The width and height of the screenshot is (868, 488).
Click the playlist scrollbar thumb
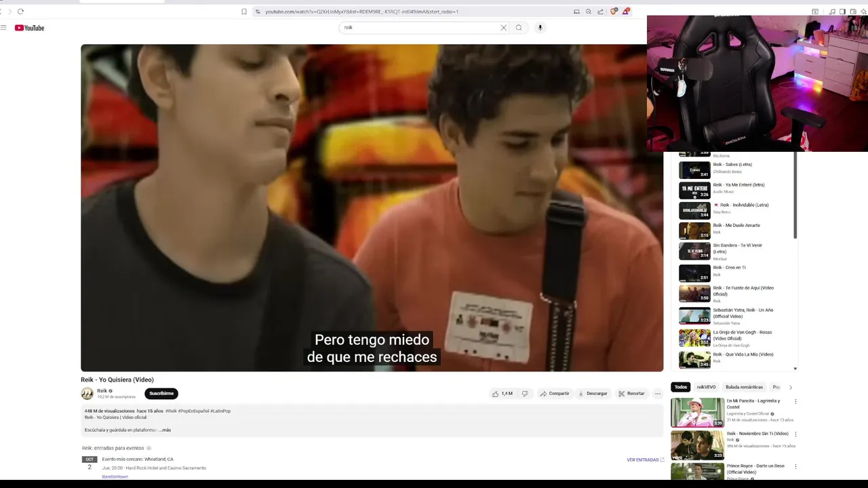click(795, 197)
